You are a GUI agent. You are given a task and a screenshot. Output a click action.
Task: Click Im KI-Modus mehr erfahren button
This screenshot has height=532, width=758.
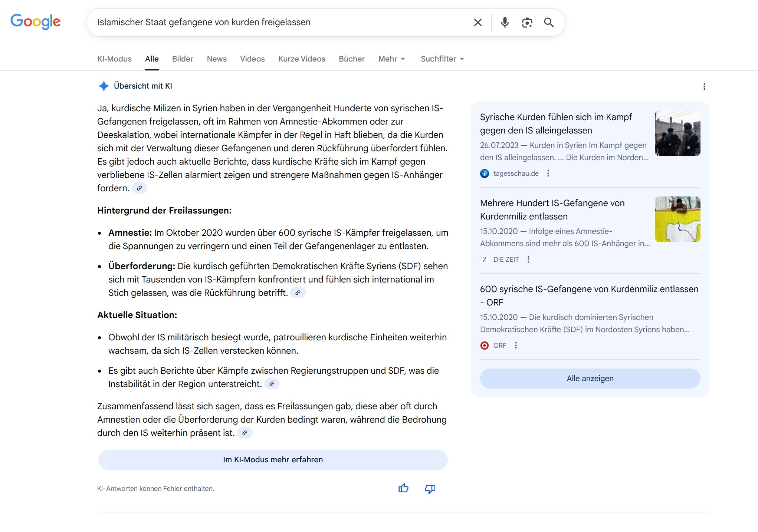273,460
